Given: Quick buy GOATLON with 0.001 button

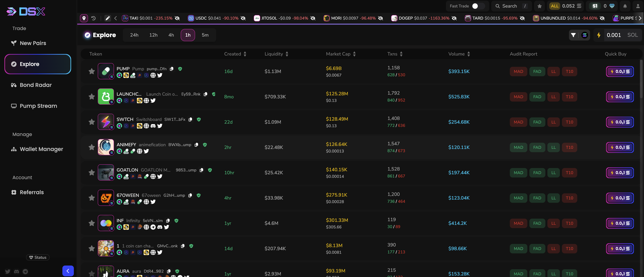Looking at the screenshot, I should [620, 173].
